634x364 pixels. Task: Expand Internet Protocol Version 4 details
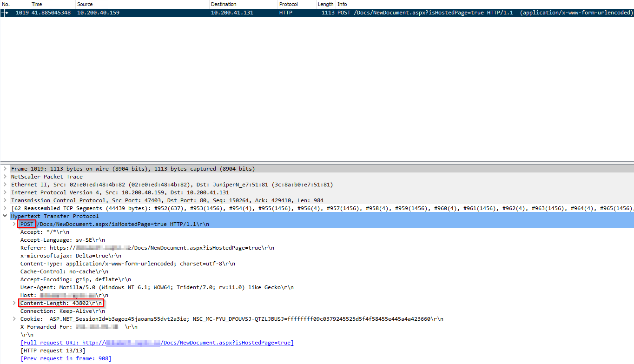click(x=6, y=192)
